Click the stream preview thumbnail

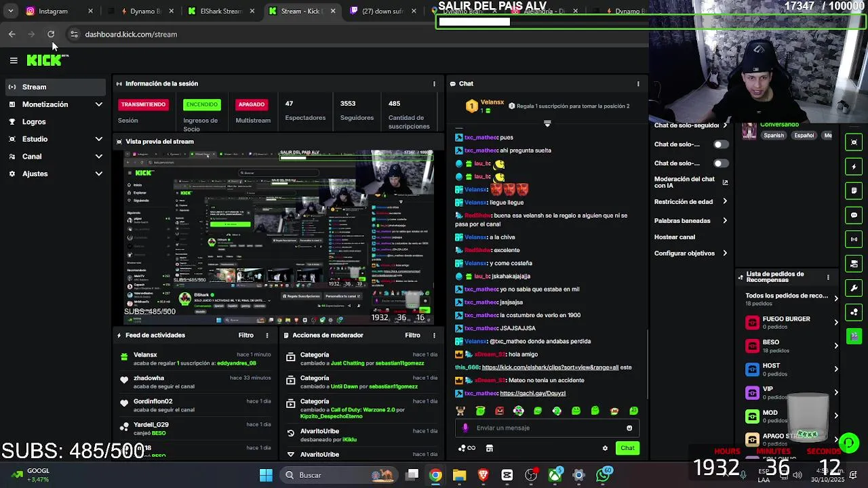pyautogui.click(x=279, y=237)
